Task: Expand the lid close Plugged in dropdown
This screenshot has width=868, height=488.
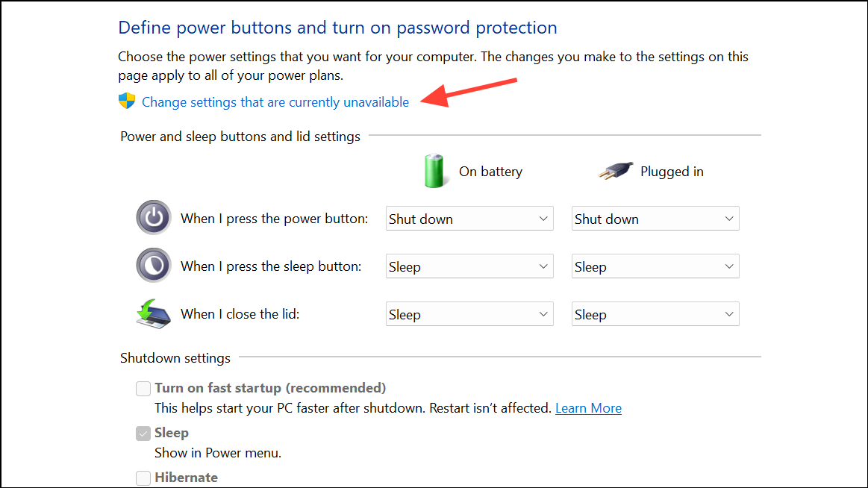Action: (x=655, y=313)
